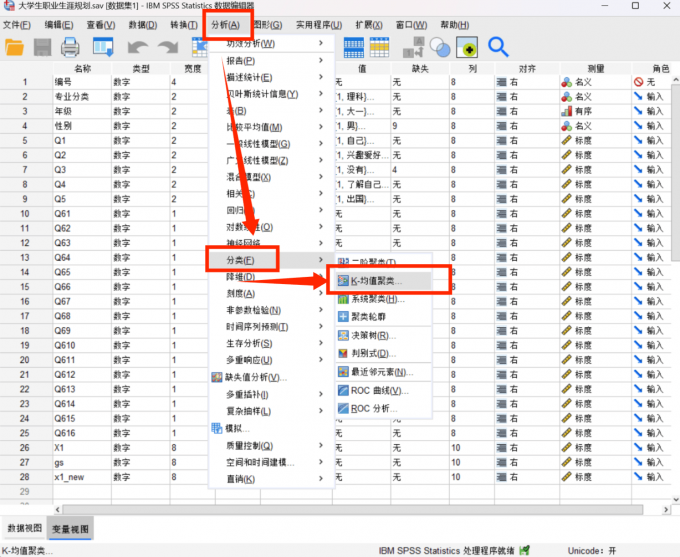680x557 pixels.
Task: Choose 复杂抽样(L) in Analyze menu
Action: click(x=248, y=411)
